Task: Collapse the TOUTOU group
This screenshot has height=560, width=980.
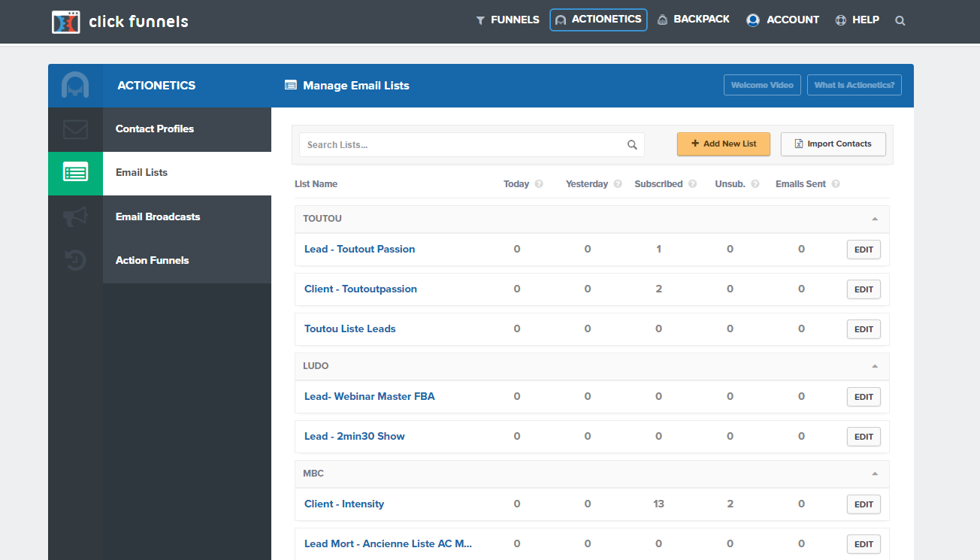Action: (874, 219)
